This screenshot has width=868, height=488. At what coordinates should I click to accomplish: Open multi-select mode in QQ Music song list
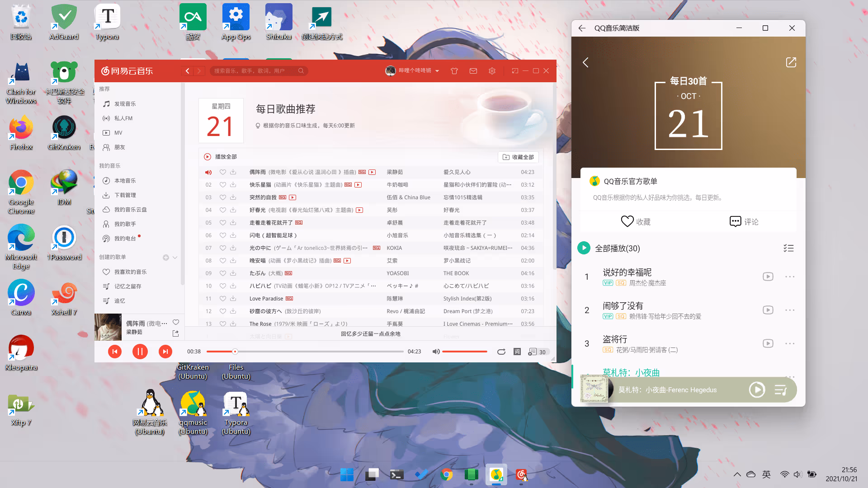pyautogui.click(x=788, y=248)
